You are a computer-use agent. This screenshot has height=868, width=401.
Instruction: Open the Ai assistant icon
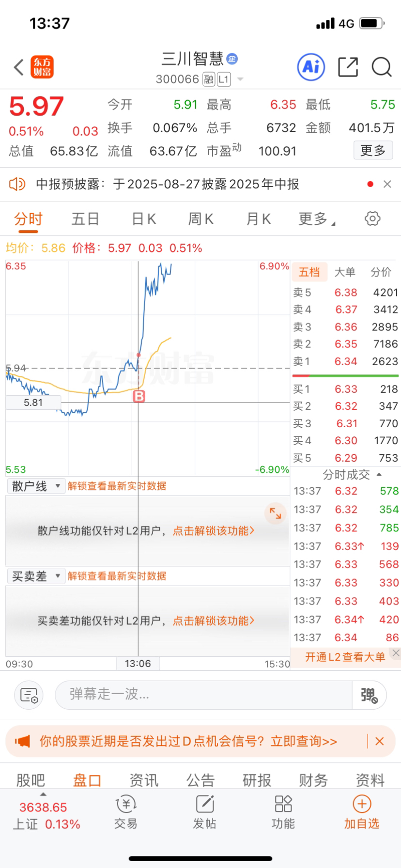click(311, 67)
